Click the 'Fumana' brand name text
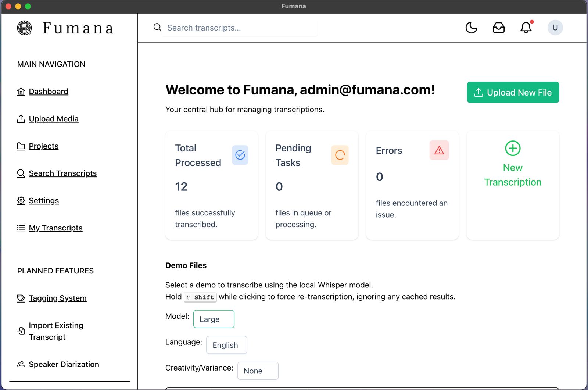The height and width of the screenshot is (390, 588). [78, 28]
